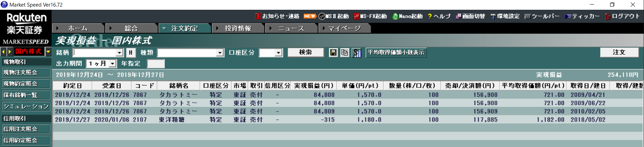644x147 pixels.
Task: Click the profit chart icon
Action: coord(356,53)
